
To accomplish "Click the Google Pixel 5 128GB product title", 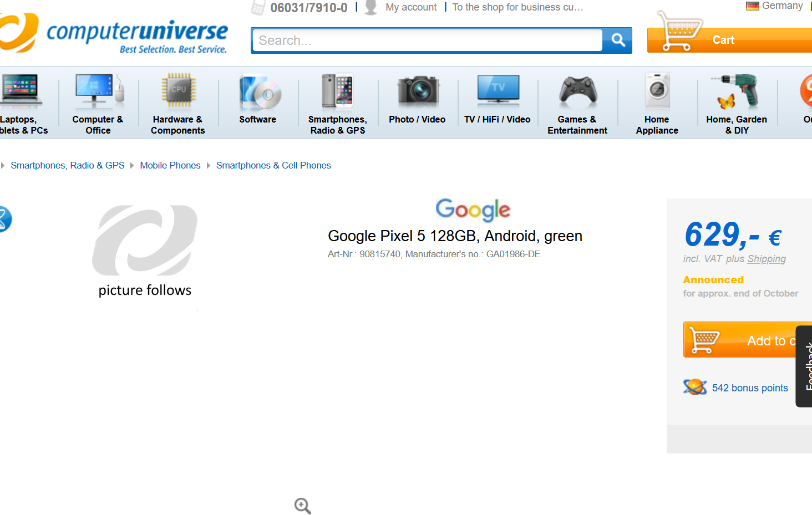I will tap(455, 236).
